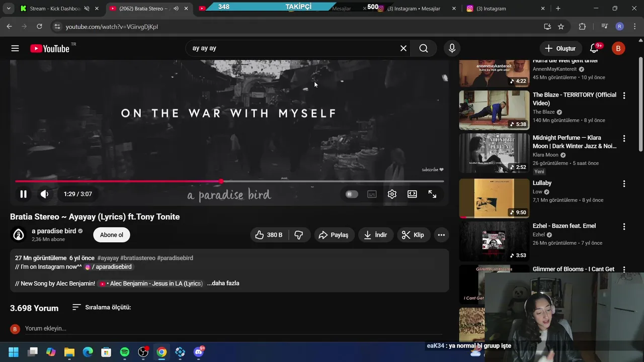
Task: Clear the search box with the X
Action: point(404,48)
